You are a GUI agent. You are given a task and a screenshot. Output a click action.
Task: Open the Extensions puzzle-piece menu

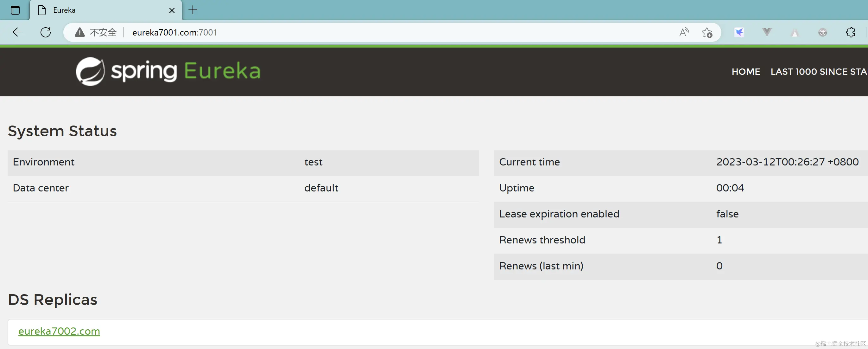coord(851,32)
